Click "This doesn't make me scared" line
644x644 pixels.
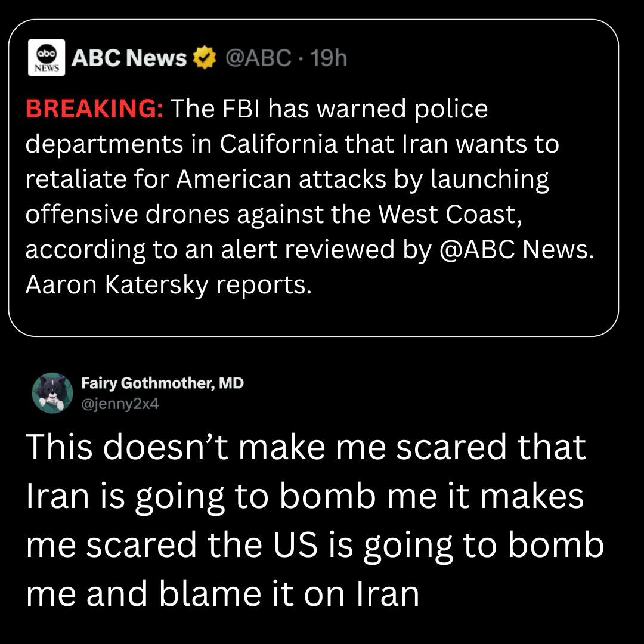click(x=305, y=447)
